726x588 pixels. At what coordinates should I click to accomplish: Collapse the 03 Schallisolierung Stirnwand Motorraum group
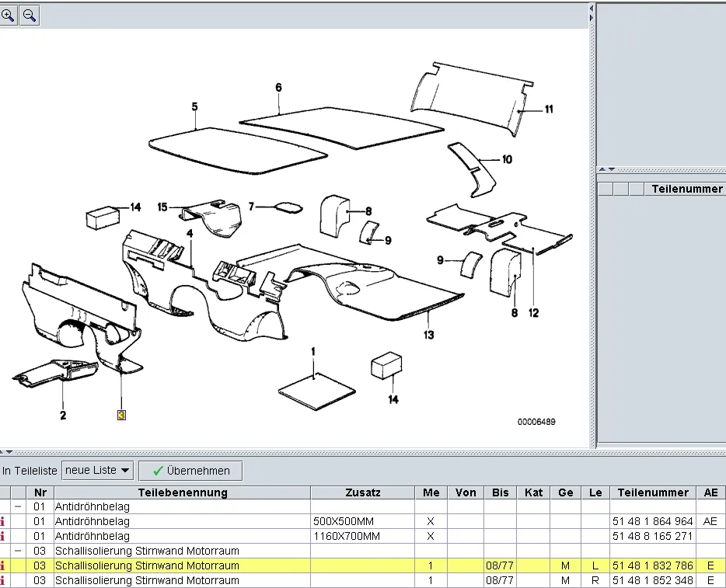point(18,551)
